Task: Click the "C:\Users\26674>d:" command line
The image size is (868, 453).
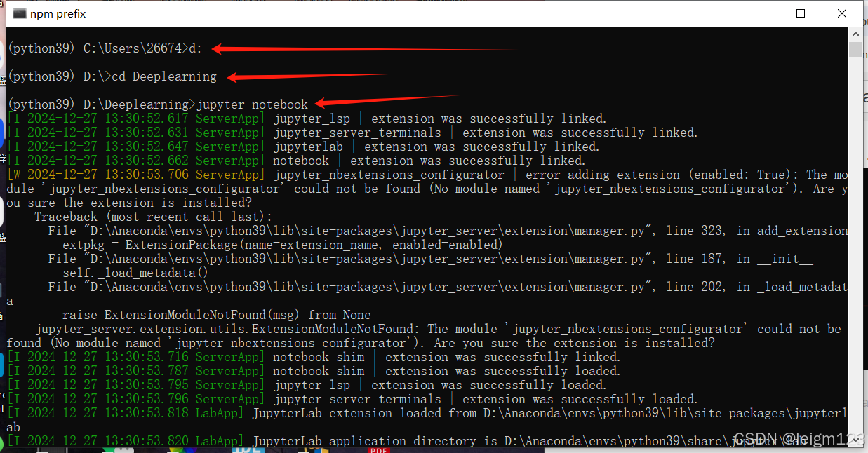Action: pyautogui.click(x=105, y=48)
